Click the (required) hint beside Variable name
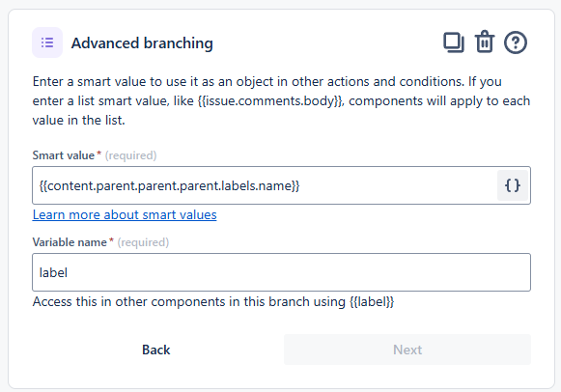561x392 pixels. (x=143, y=242)
